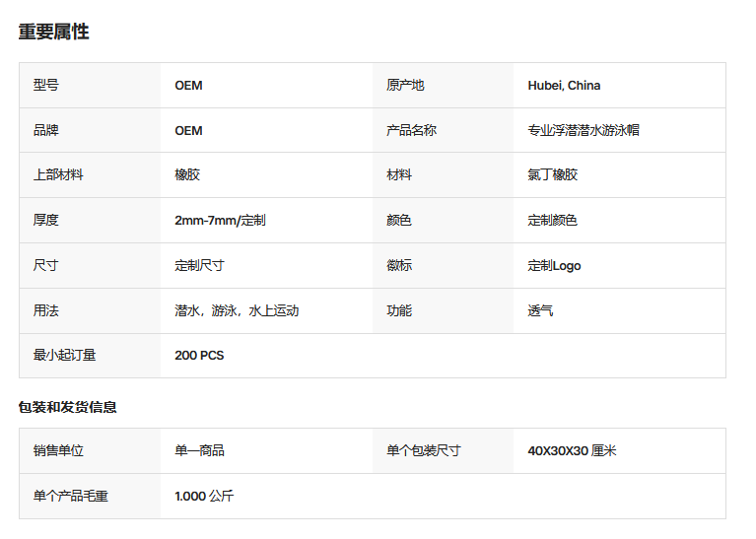Click the 2mm-7mm/定制 thickness value

point(220,221)
